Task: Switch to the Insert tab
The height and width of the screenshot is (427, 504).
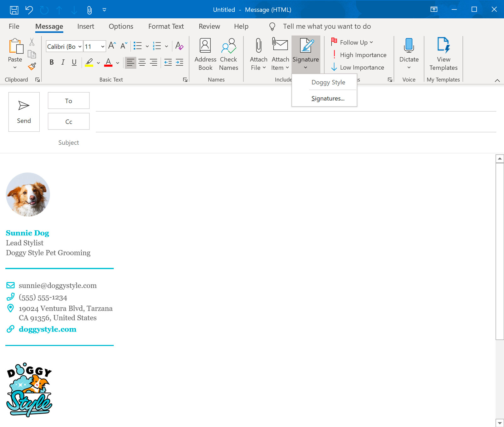Action: pyautogui.click(x=86, y=26)
